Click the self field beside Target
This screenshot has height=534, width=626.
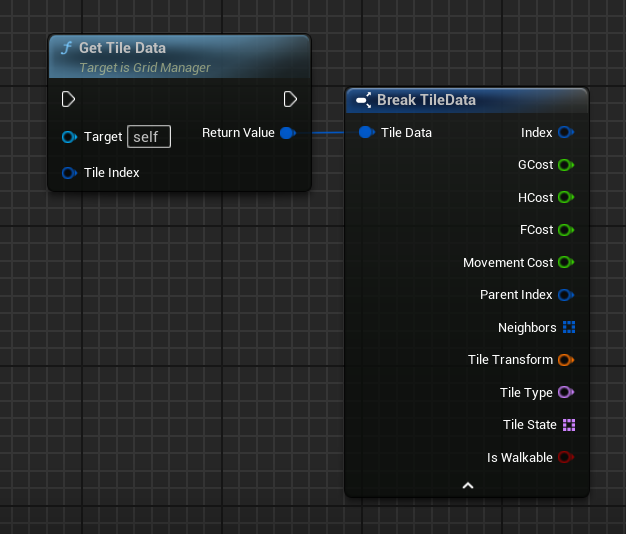pos(149,137)
